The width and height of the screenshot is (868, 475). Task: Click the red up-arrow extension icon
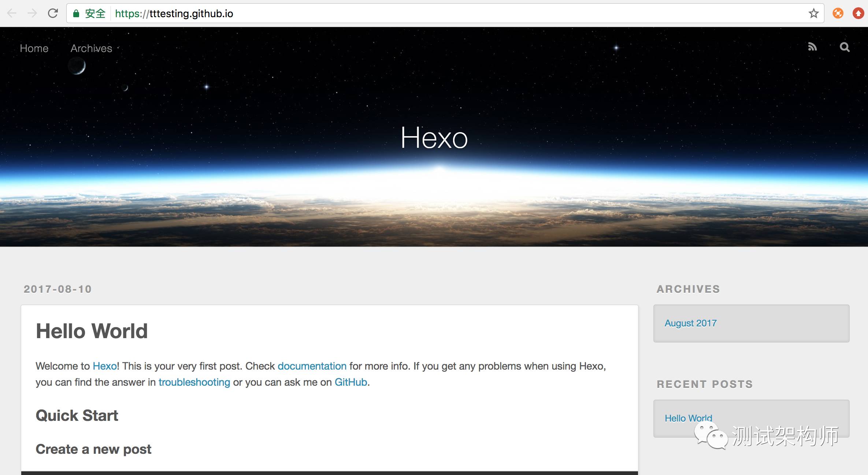(858, 14)
